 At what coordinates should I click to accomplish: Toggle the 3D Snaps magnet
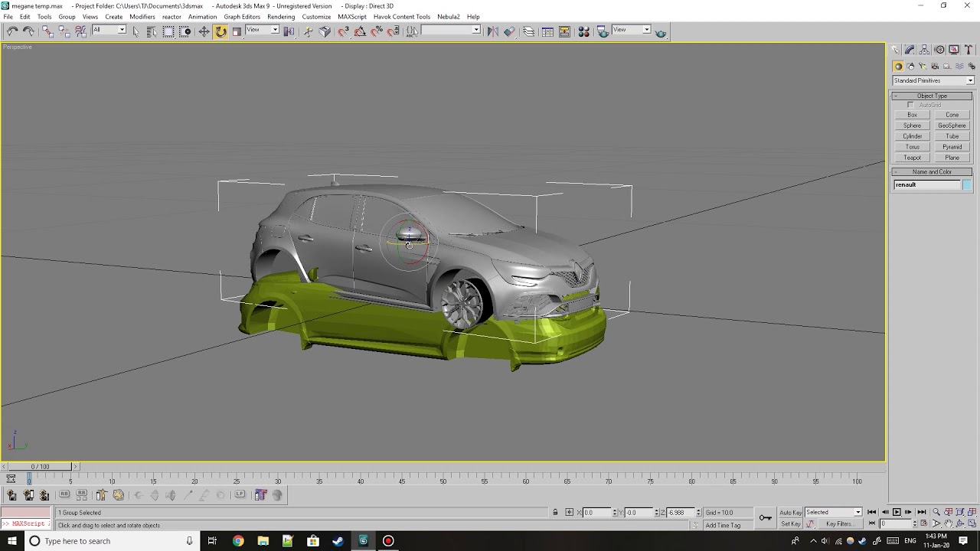343,31
